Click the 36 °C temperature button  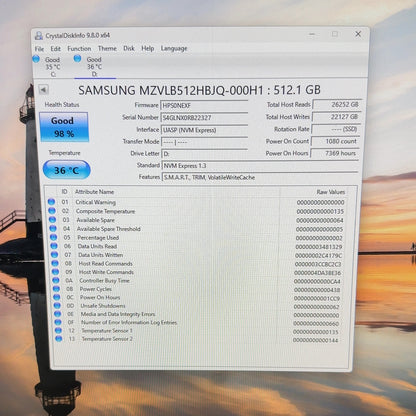coord(66,170)
